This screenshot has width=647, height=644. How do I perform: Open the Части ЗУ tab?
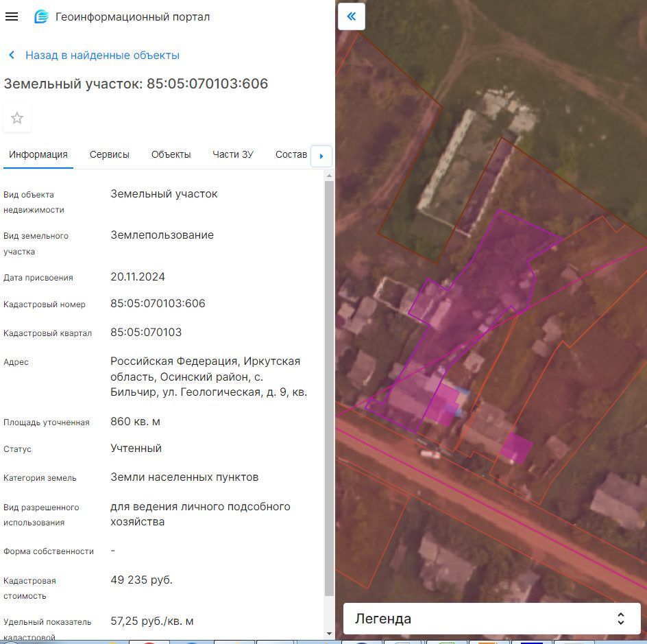(233, 154)
